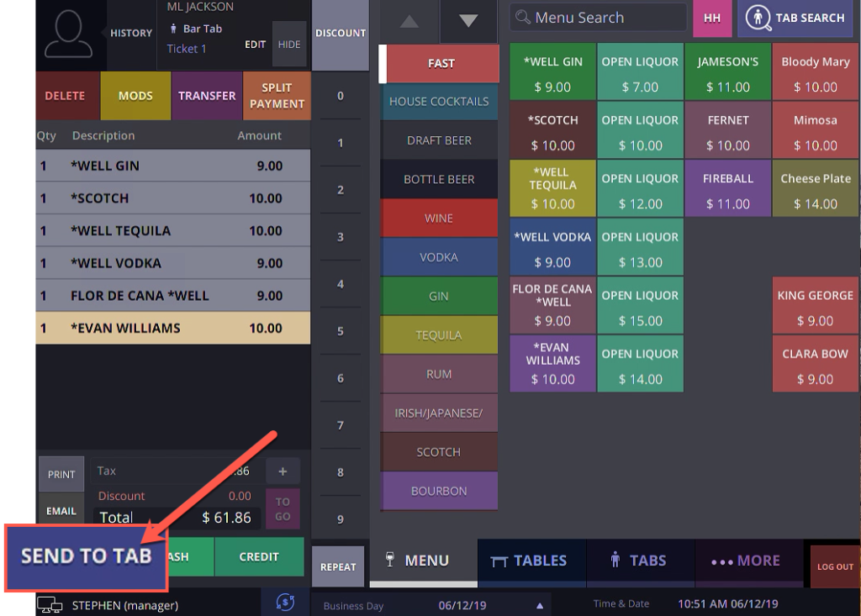Viewport: 861px width, 616px height.
Task: Toggle HIDE on the current ticket
Action: [x=288, y=44]
